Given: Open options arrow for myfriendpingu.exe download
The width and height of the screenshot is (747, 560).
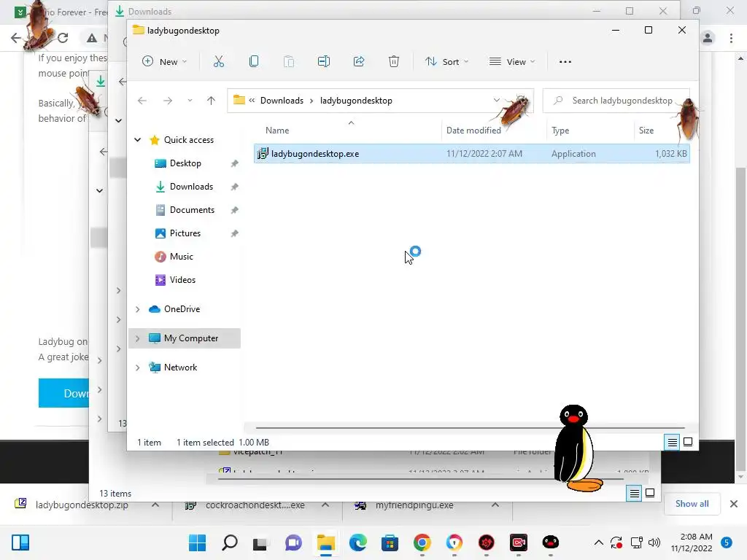Looking at the screenshot, I should pos(495,505).
